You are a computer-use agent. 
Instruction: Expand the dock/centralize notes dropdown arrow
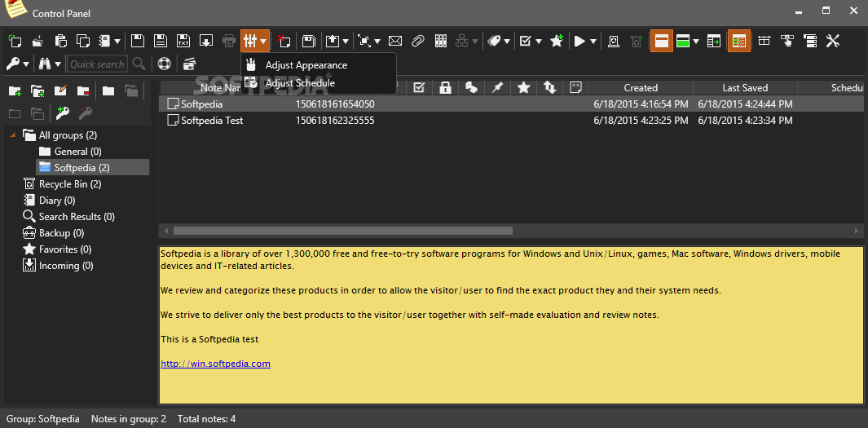(x=377, y=41)
